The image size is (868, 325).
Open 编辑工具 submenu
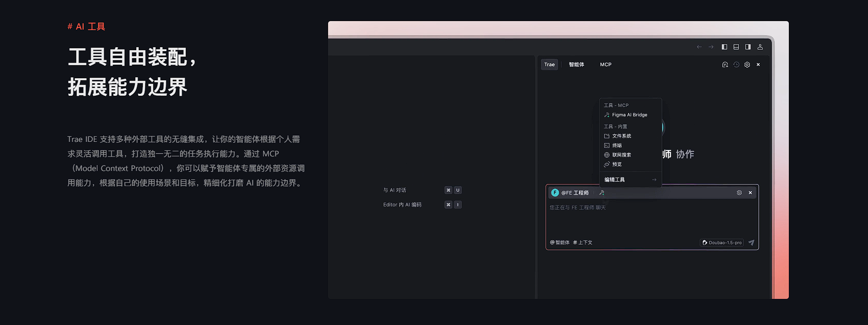[630, 180]
